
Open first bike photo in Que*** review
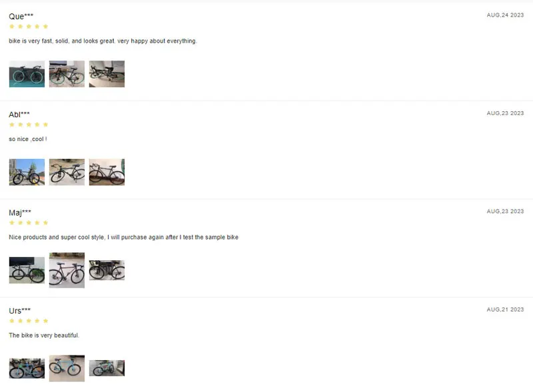(x=27, y=74)
